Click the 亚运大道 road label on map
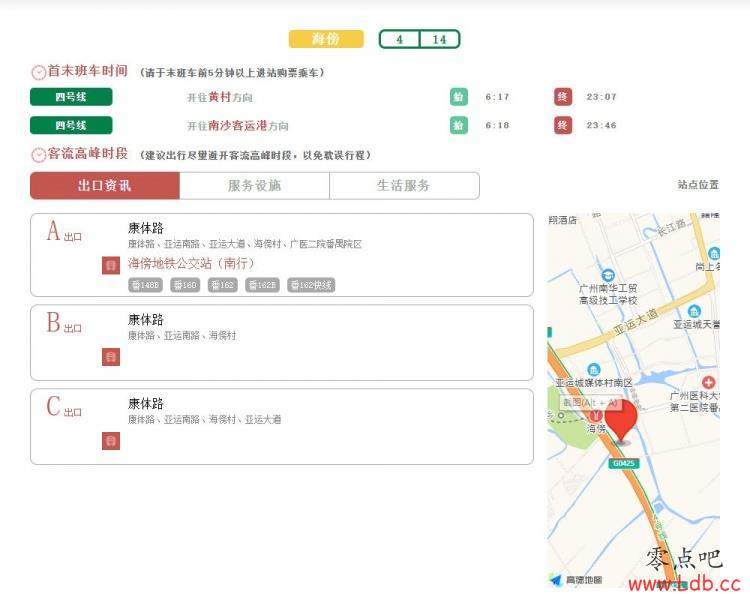Viewport: 750px width, 594px height. point(636,322)
